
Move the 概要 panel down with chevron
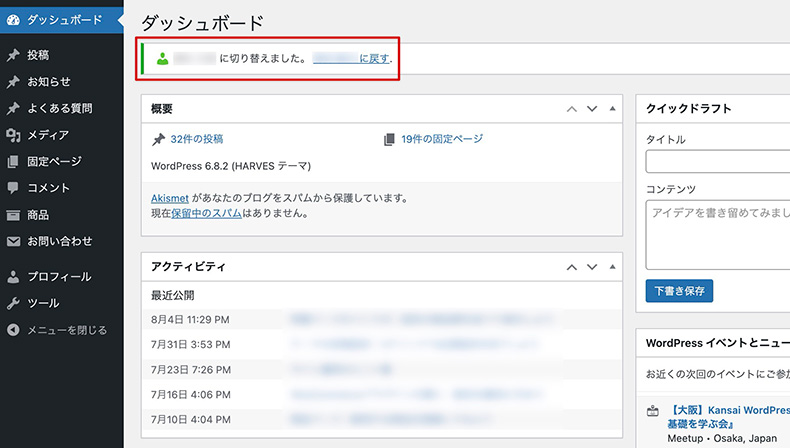(591, 108)
